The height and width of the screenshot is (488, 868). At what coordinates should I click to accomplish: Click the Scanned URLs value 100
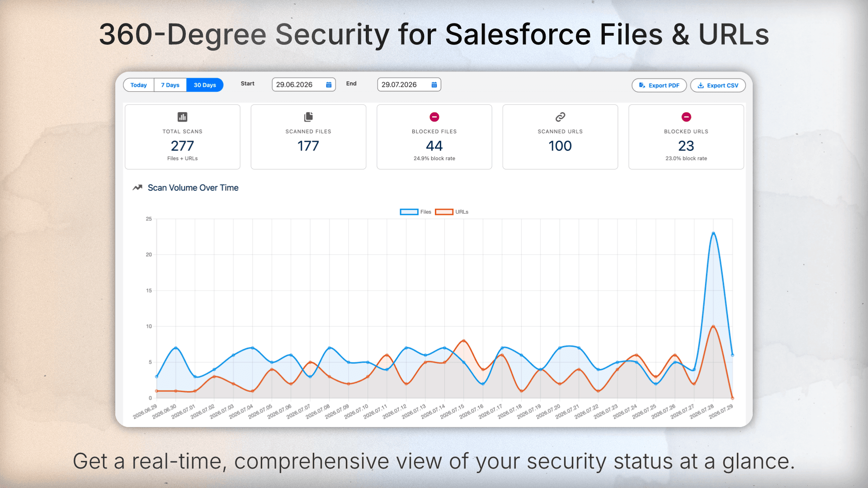pyautogui.click(x=560, y=146)
